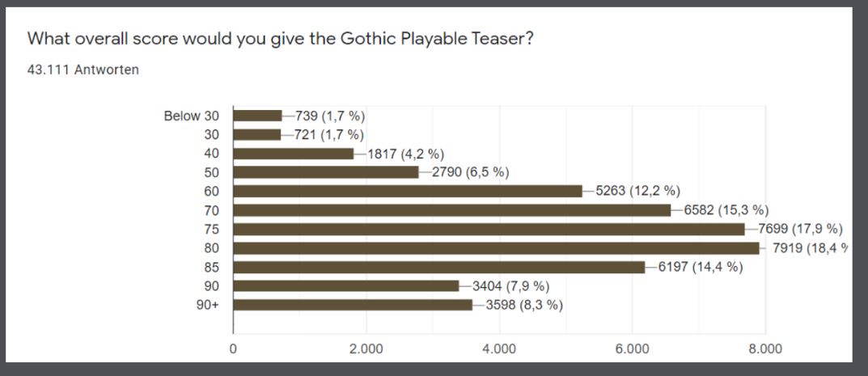This screenshot has width=868, height=376.
Task: Click the 90+ score bar
Action: 353,305
